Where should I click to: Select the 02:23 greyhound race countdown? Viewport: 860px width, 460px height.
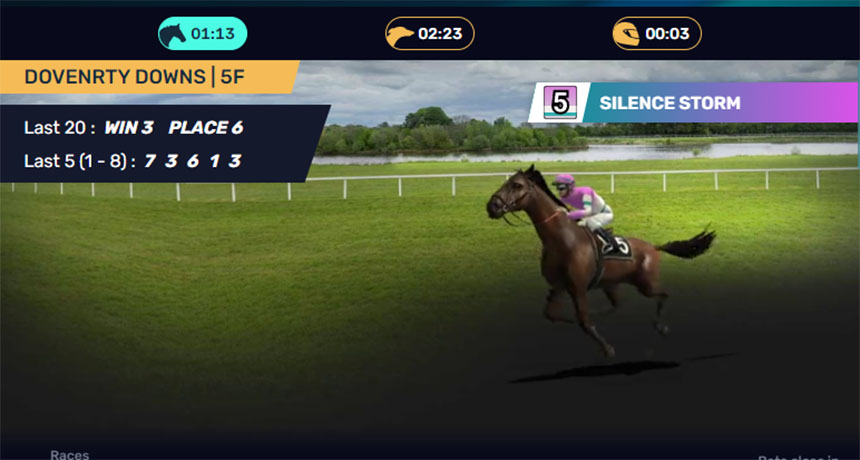click(440, 34)
